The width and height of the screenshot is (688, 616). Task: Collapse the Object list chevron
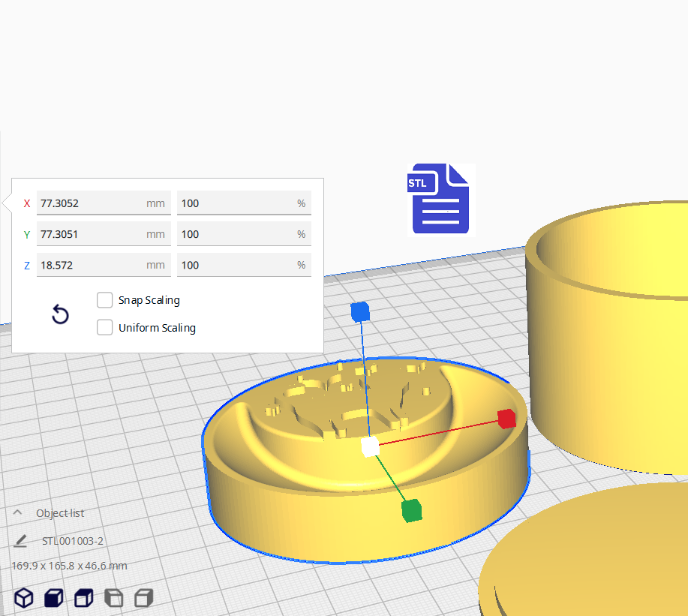coord(18,513)
